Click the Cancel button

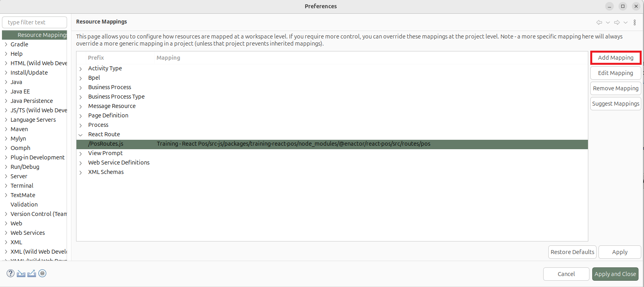(x=566, y=274)
